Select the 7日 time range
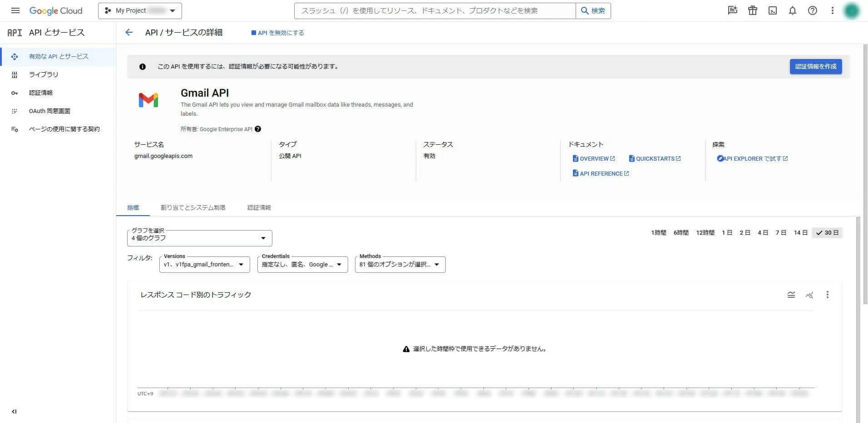 click(781, 233)
